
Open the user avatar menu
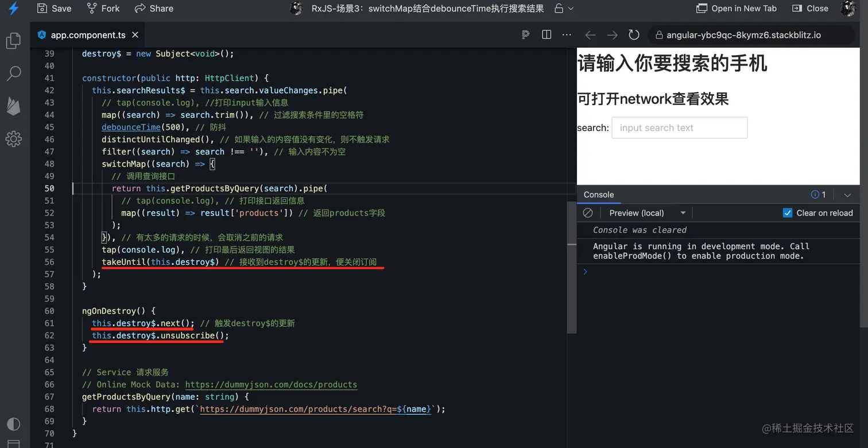coord(848,9)
